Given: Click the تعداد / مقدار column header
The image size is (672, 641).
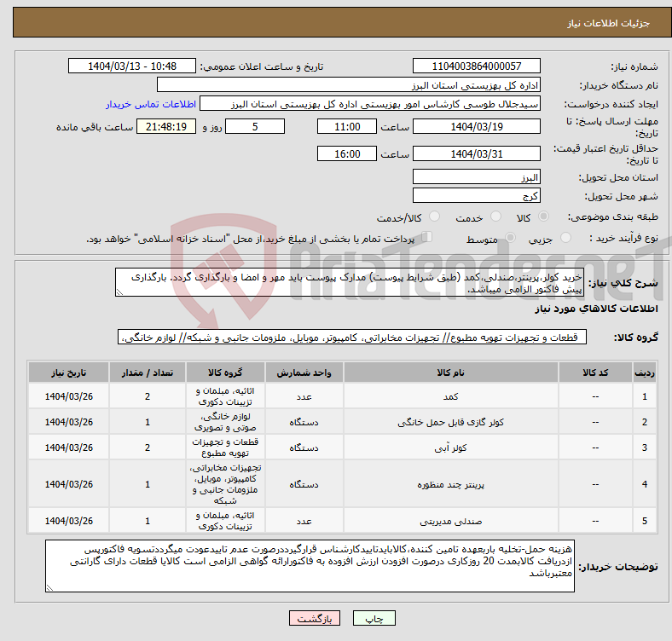Looking at the screenshot, I should point(148,372).
